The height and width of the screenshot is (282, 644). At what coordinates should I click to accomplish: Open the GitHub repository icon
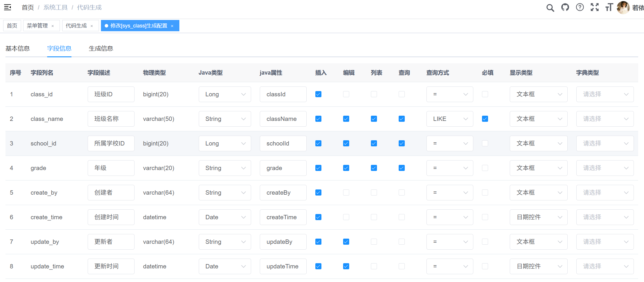click(565, 8)
